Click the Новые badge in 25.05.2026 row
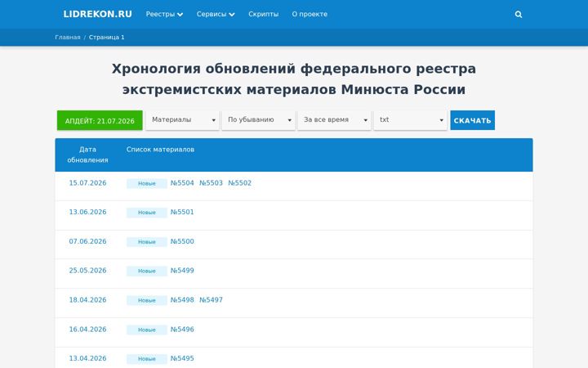The height and width of the screenshot is (368, 588). point(147,272)
